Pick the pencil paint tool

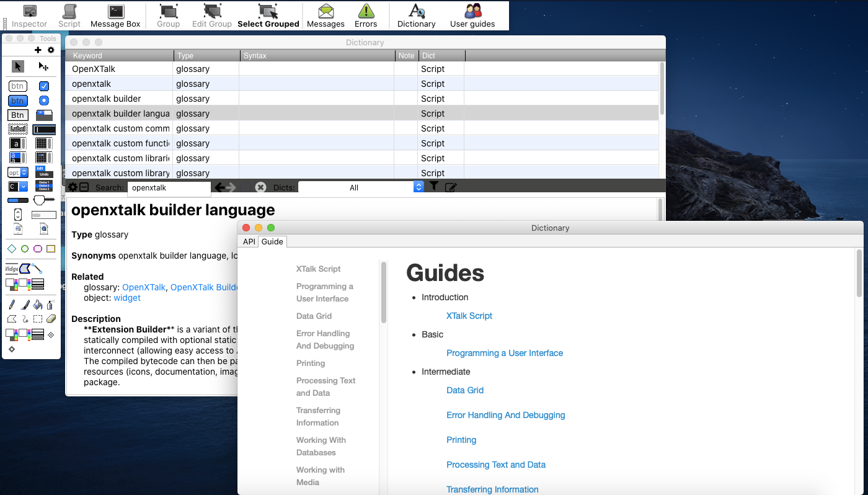12,305
